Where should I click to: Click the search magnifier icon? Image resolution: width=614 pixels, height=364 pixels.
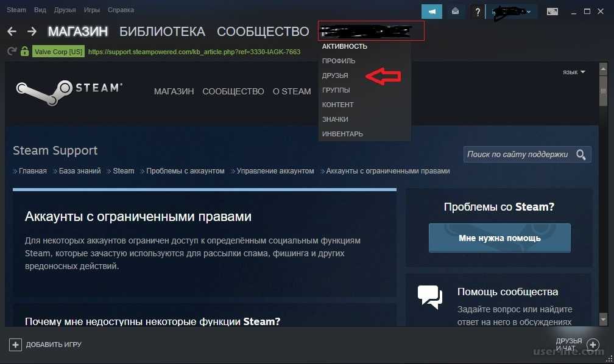tap(580, 155)
